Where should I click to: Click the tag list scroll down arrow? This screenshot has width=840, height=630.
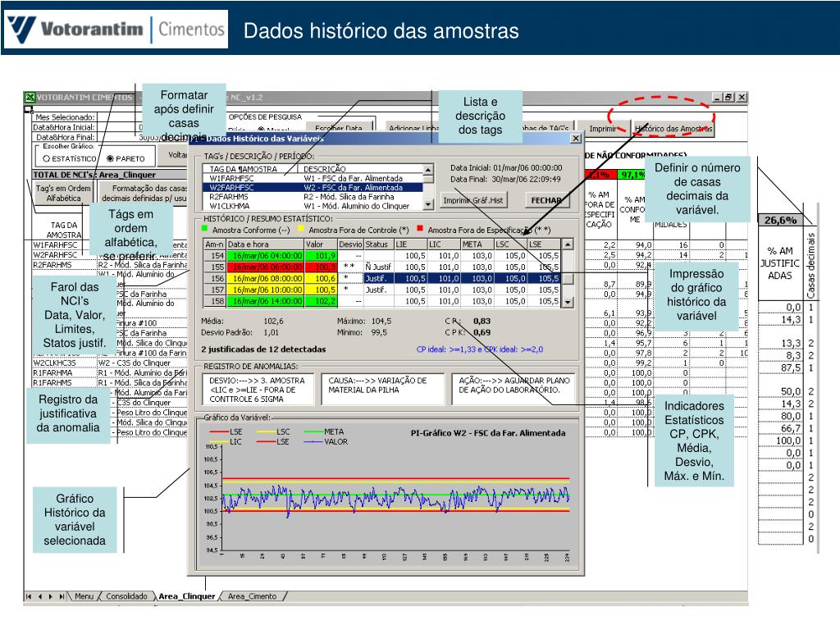click(x=428, y=204)
